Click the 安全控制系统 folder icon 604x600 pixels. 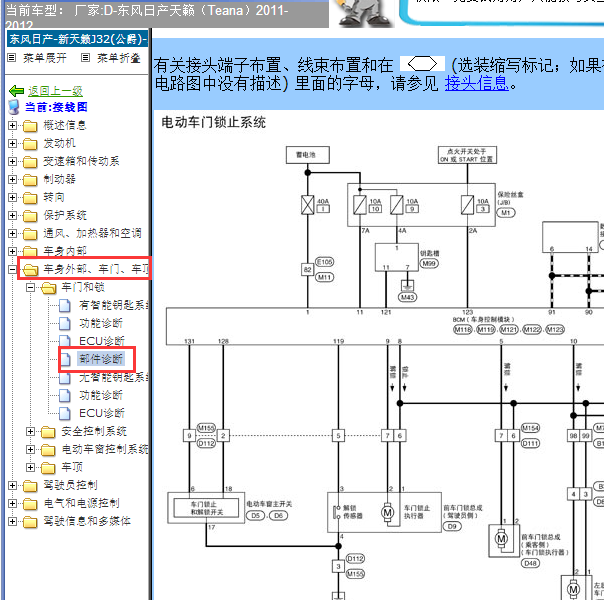pyautogui.click(x=48, y=432)
